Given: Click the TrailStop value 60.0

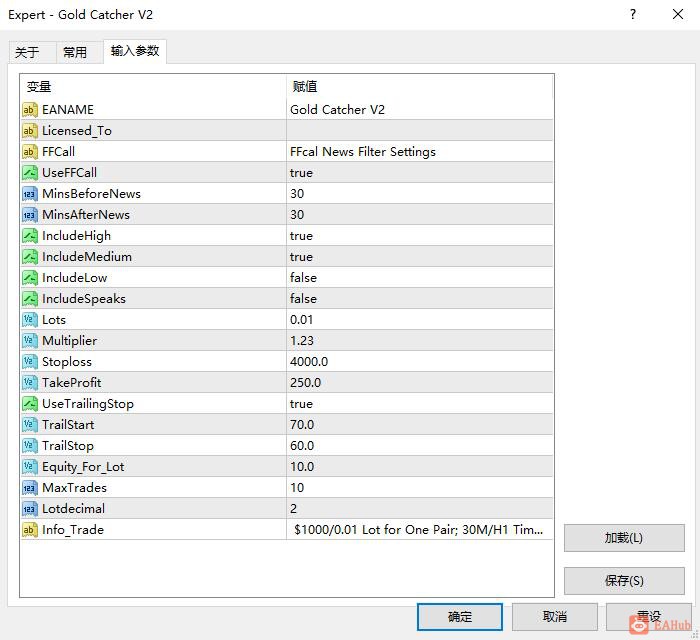Looking at the screenshot, I should [x=302, y=445].
